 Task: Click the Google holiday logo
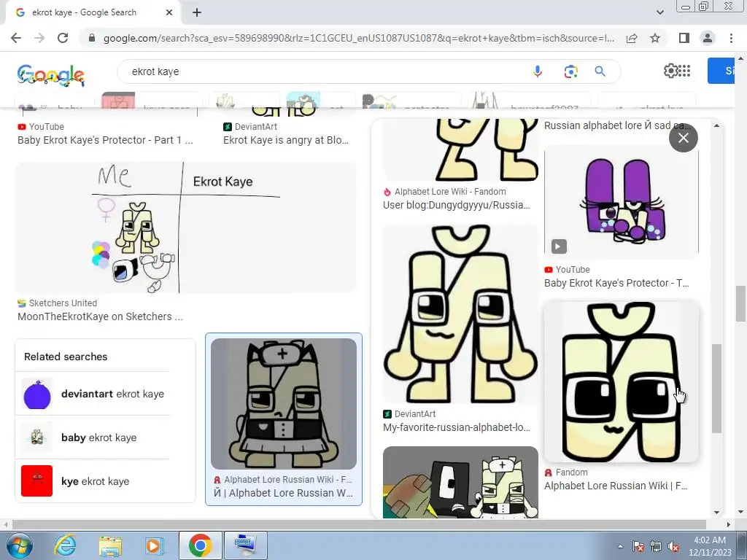[51, 75]
